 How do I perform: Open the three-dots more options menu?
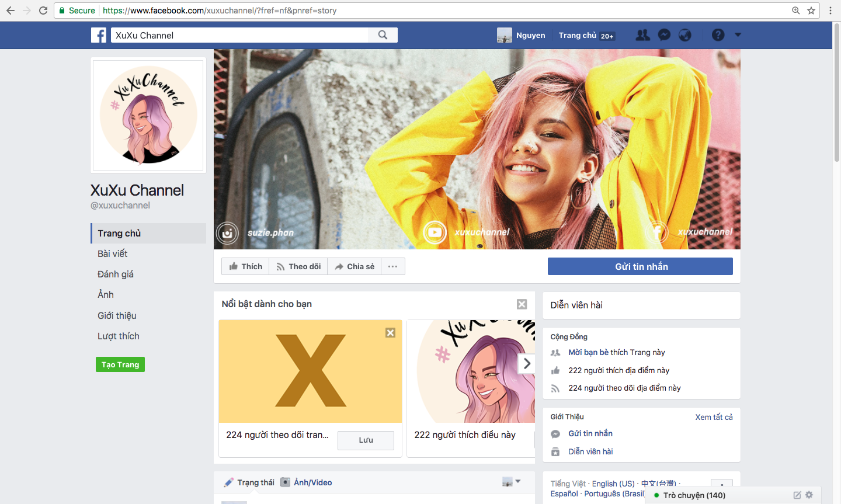pyautogui.click(x=392, y=266)
